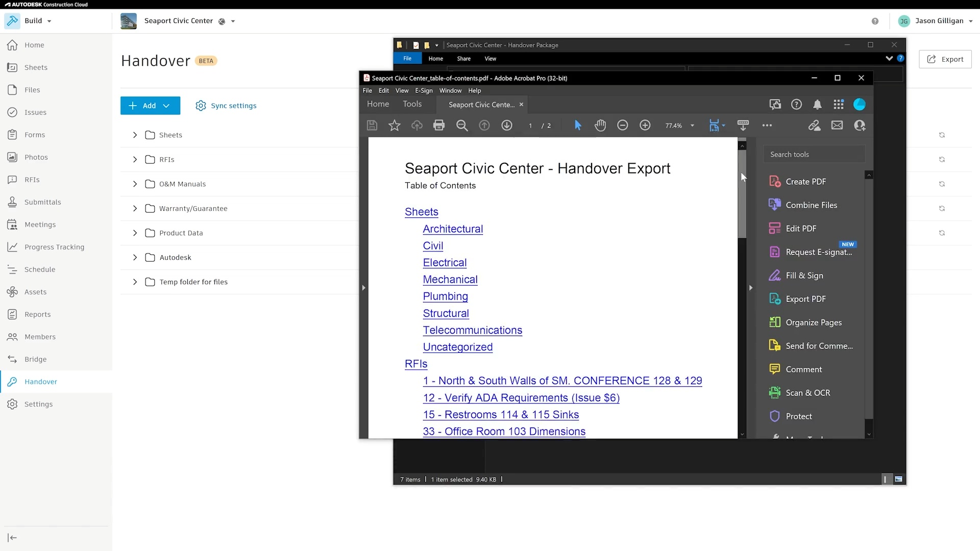Screen dimensions: 980x551
Task: Select the Hand pan tool
Action: [600, 126]
